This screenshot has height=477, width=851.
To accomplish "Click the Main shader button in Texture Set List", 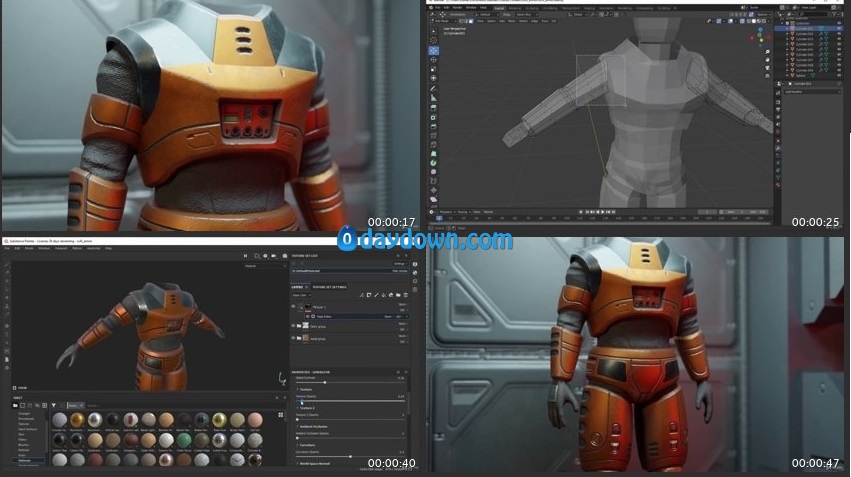I will click(x=399, y=271).
